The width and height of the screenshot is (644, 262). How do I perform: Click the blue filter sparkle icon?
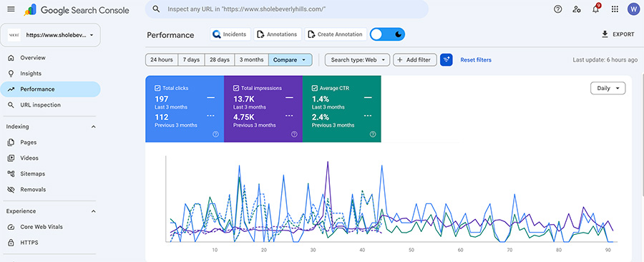[x=446, y=60]
